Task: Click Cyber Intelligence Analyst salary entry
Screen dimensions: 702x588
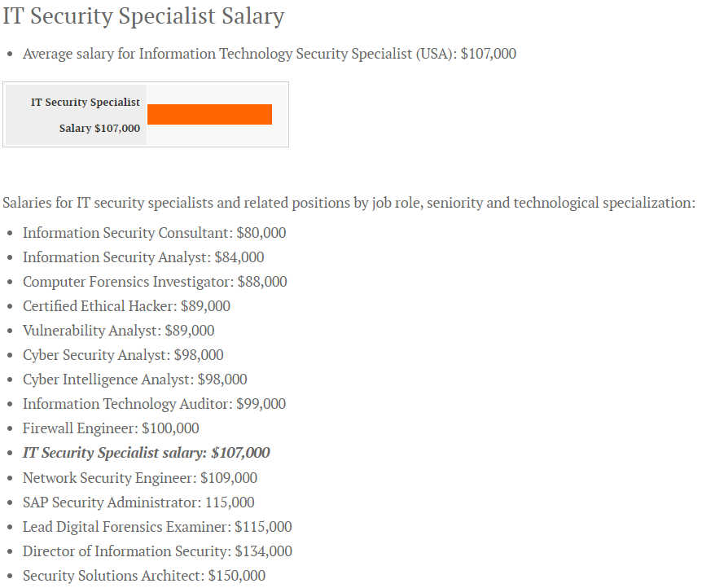Action: 134,380
